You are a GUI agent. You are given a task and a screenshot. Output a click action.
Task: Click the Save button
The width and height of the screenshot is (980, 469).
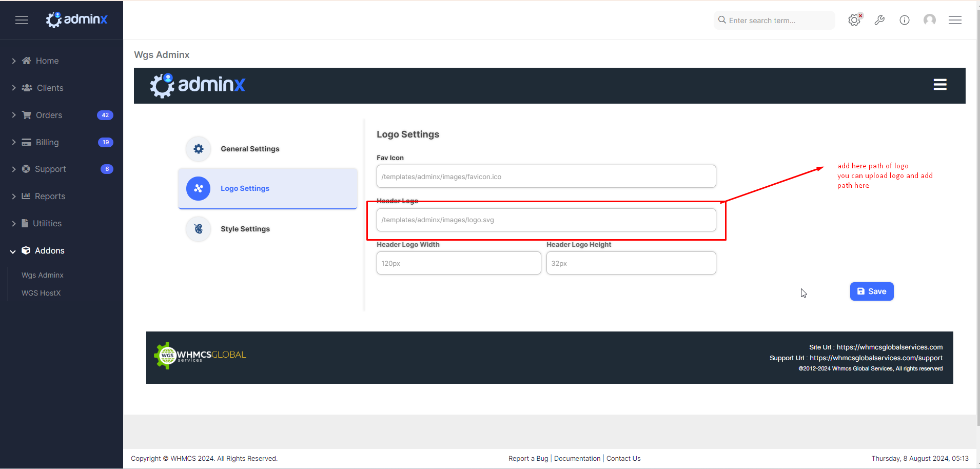click(x=871, y=291)
